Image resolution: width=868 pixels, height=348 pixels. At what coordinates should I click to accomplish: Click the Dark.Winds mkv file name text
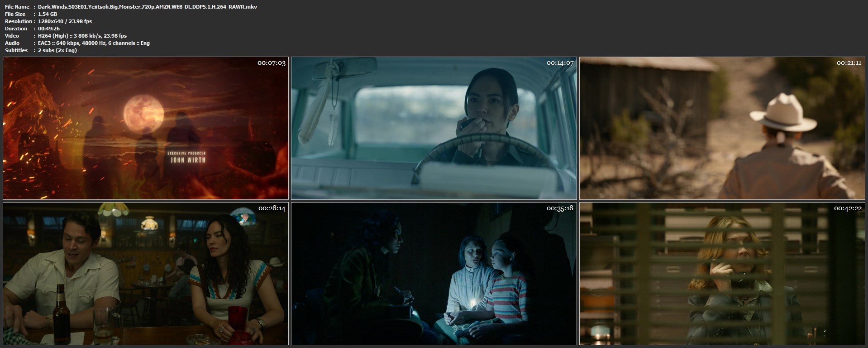[x=148, y=7]
